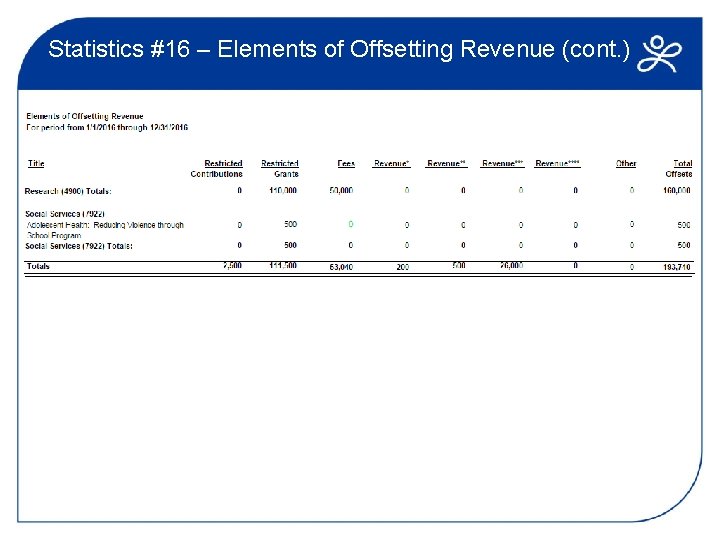Click the 193,710 grand total offsets
The width and height of the screenshot is (720, 540).
(676, 267)
